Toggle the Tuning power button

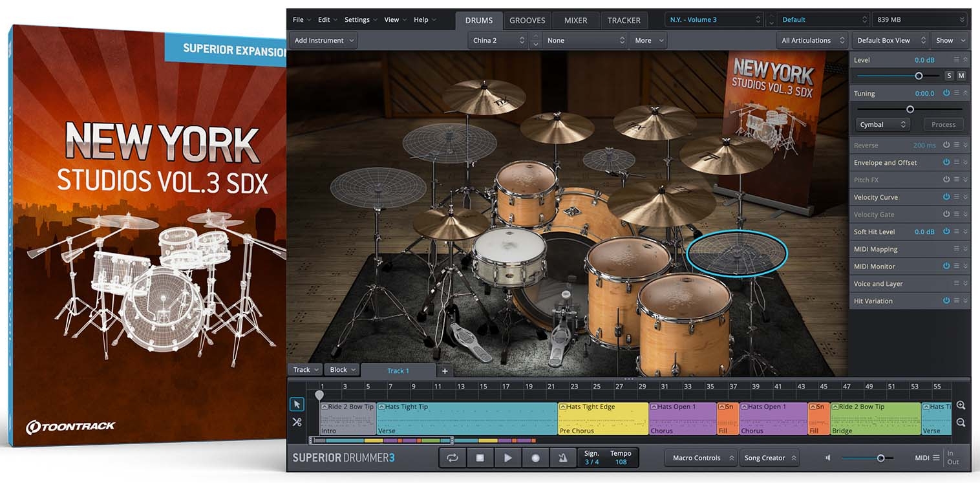946,93
